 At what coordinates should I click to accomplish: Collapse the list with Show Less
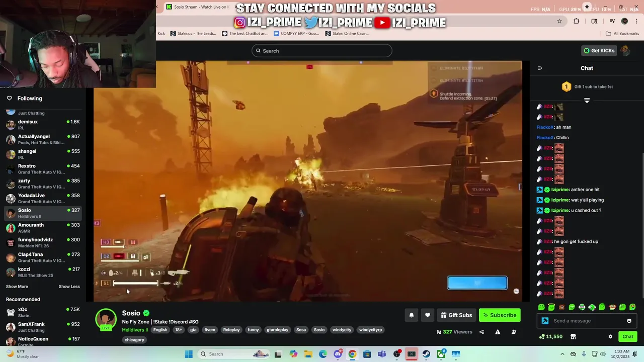pyautogui.click(x=69, y=287)
